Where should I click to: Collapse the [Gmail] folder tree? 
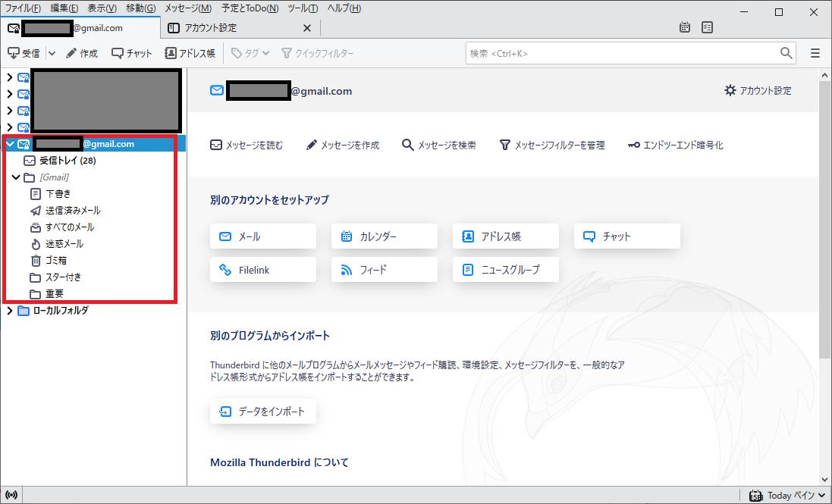(x=16, y=177)
